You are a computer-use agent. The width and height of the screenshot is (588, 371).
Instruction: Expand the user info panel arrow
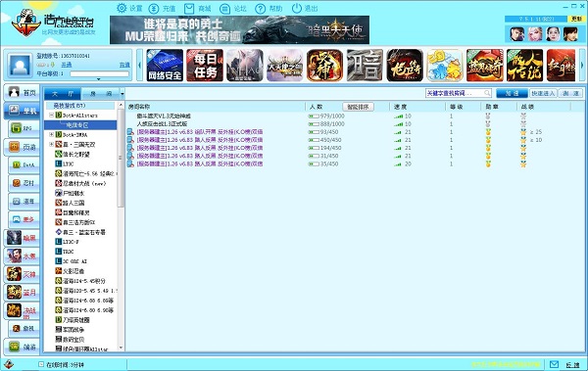click(x=99, y=79)
